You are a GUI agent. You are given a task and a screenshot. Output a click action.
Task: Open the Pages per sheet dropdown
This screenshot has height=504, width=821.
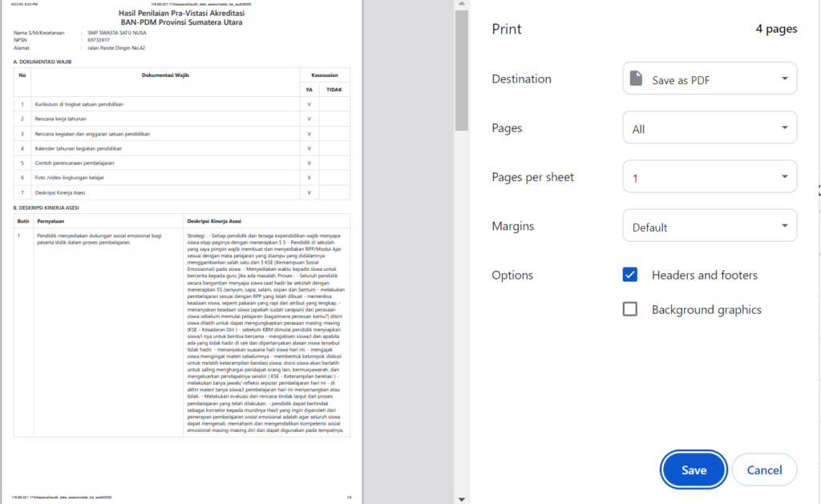pos(710,177)
